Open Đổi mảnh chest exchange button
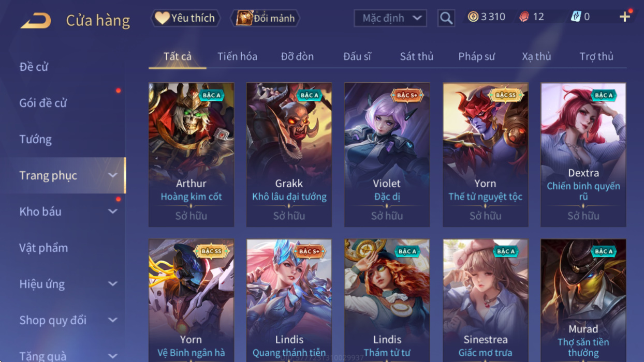Screen dimensions: 644x362 [265, 18]
